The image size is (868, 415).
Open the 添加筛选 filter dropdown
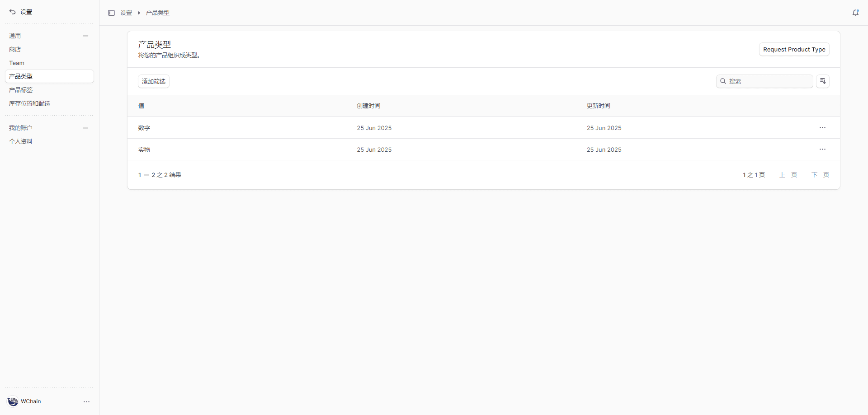(154, 81)
